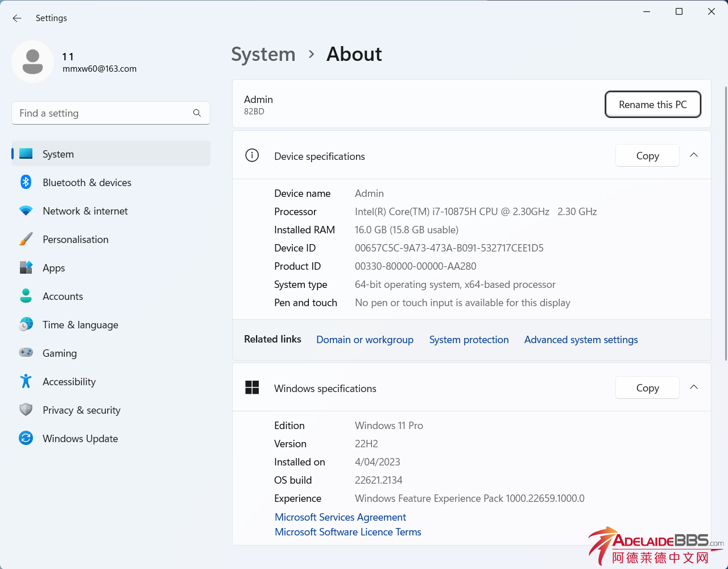This screenshot has height=569, width=728.
Task: Open Gaming settings
Action: click(59, 353)
